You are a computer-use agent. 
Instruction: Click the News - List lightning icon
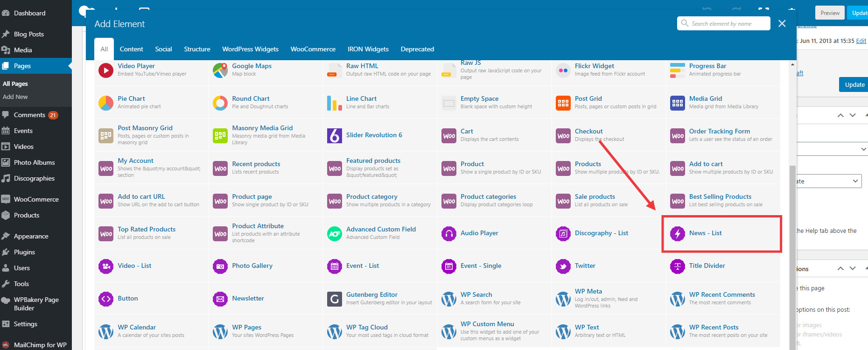678,234
